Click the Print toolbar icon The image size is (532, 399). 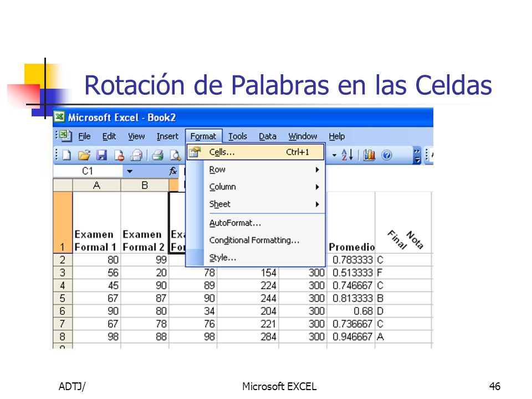point(157,155)
